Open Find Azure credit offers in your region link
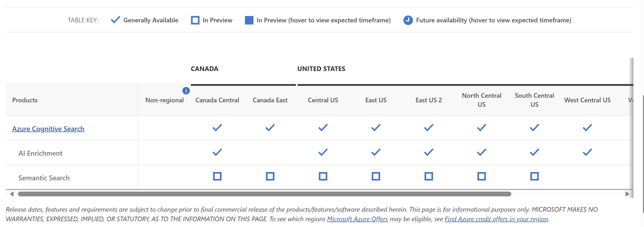644x227 pixels. (496, 219)
